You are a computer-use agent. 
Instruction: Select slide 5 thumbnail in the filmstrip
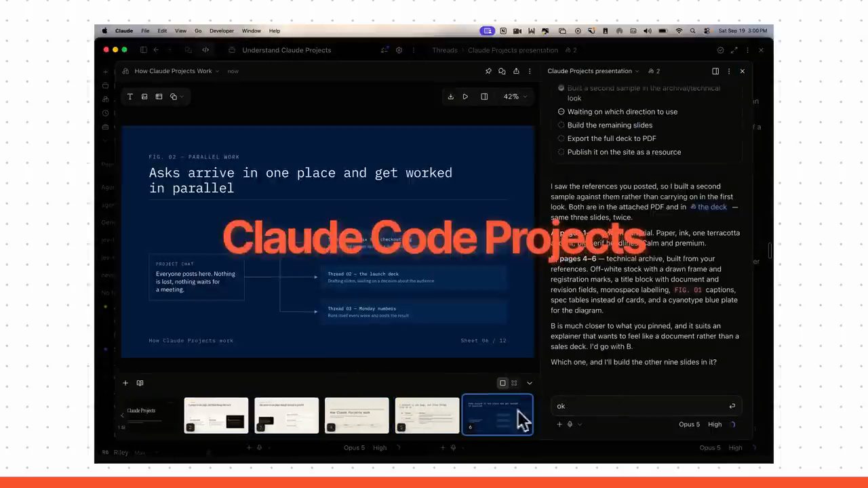(x=427, y=415)
